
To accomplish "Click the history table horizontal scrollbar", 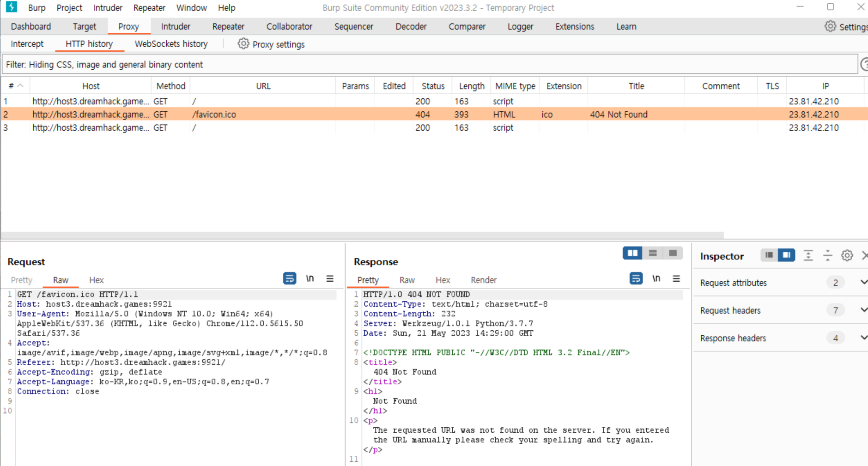I will point(362,235).
